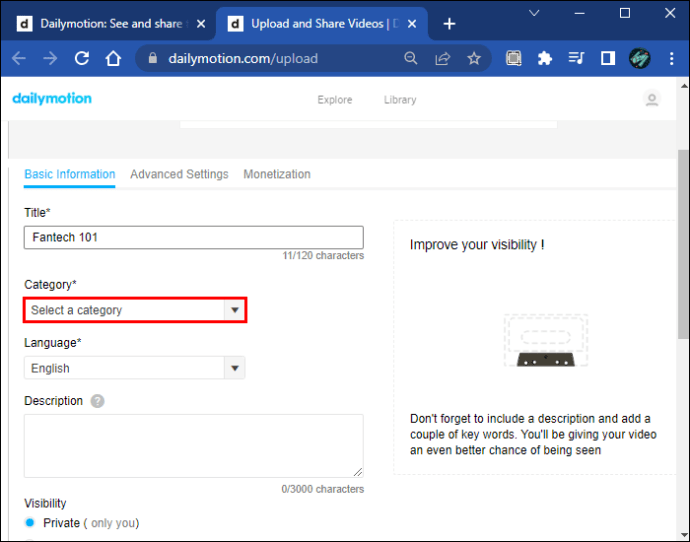Switch to 'Dailymotion: See and share' tab
Screen dimensions: 690x542
click(111, 24)
